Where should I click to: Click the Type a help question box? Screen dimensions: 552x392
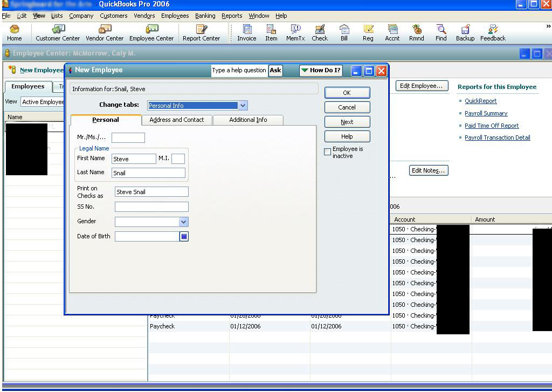pyautogui.click(x=239, y=70)
